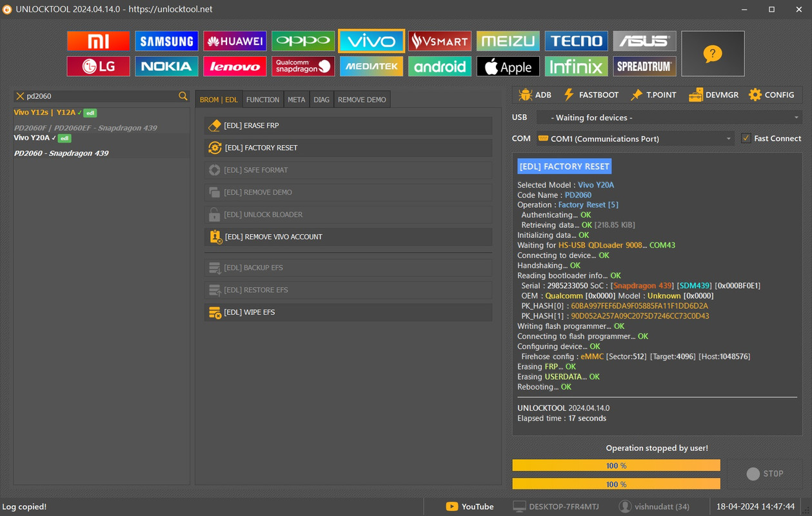Click PD2060 - Snapdragon 439 row

(x=61, y=154)
